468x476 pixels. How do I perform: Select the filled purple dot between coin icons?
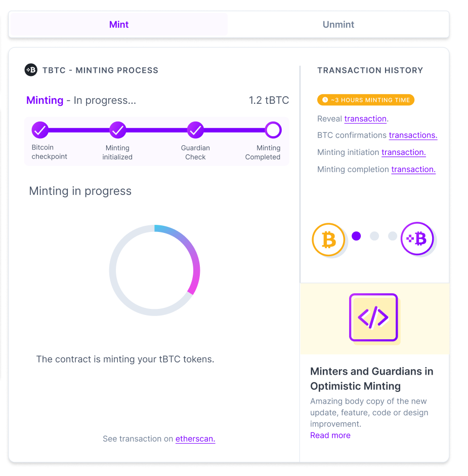pos(356,236)
